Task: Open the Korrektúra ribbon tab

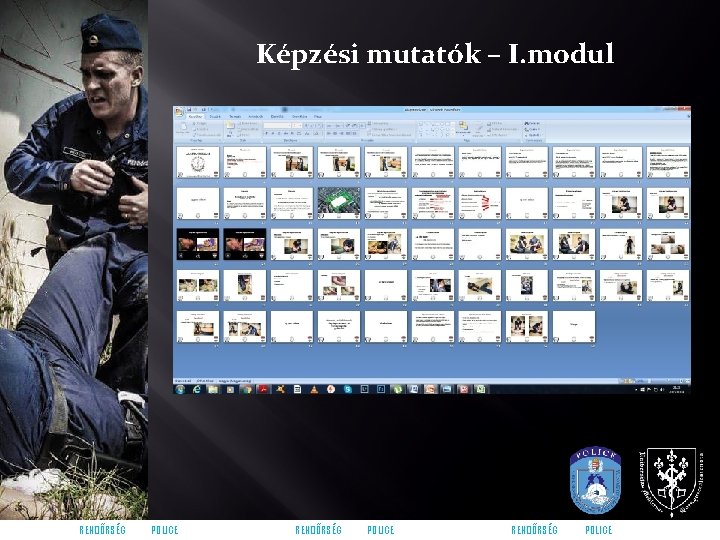Action: 299,117
